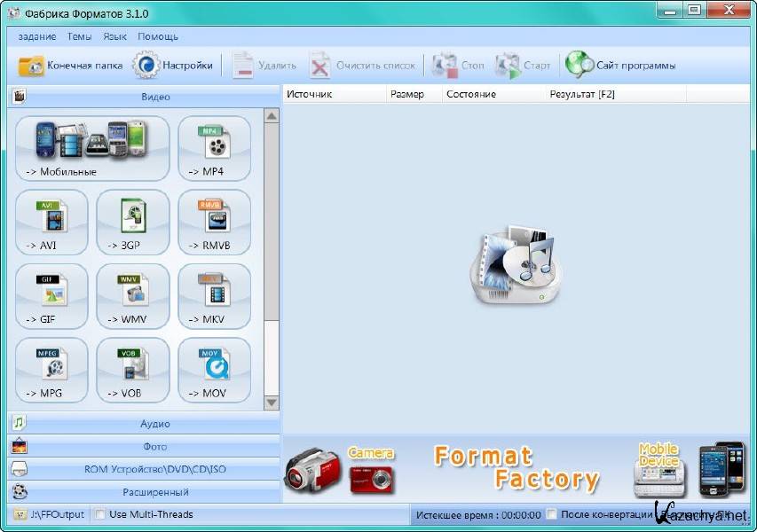Expand the ROM Устройство\DVD\CD\ISO section
The height and width of the screenshot is (532, 757).
[x=144, y=469]
